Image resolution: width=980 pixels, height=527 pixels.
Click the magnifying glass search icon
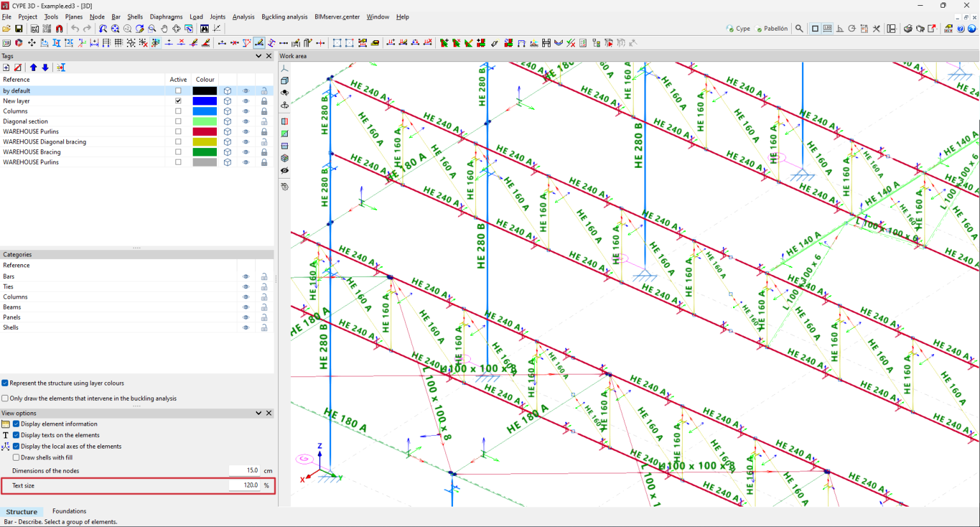pyautogui.click(x=799, y=29)
